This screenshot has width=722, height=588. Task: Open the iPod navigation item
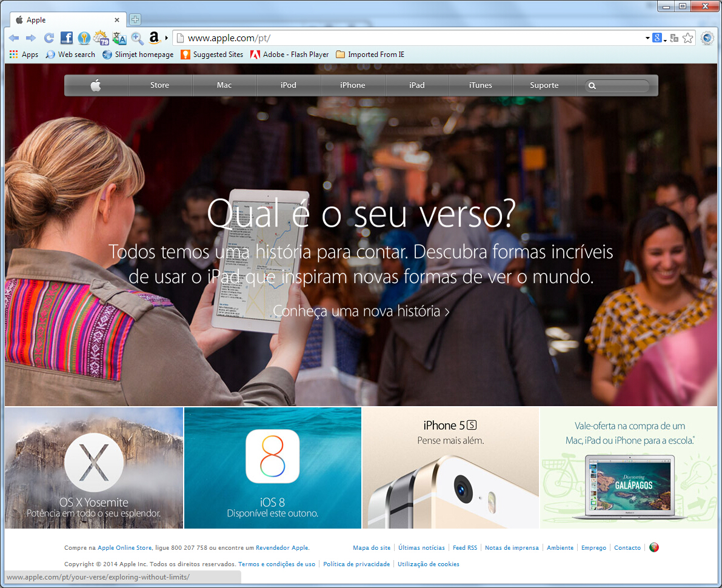(x=288, y=85)
